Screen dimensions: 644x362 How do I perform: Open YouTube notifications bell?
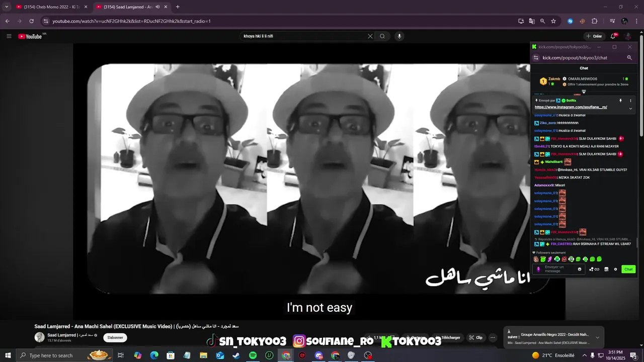(x=613, y=36)
